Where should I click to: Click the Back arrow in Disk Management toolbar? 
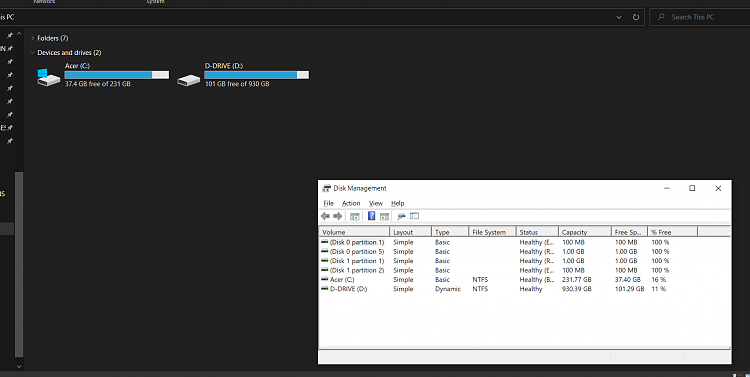325,216
